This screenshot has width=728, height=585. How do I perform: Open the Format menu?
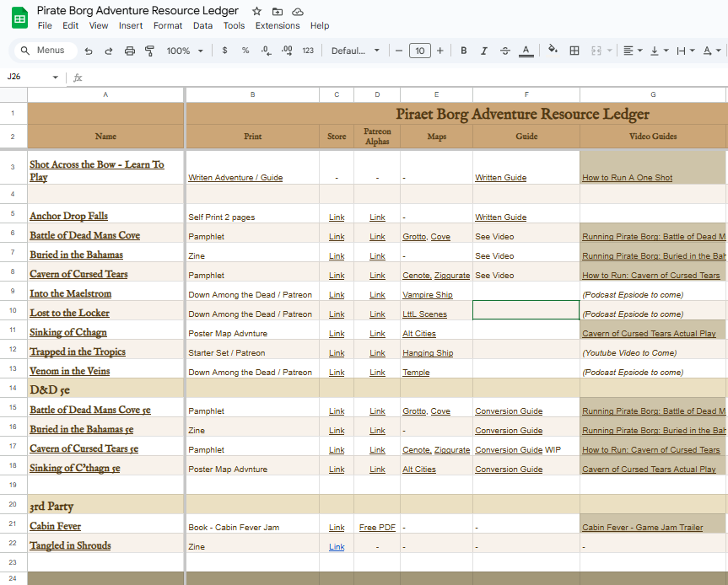coord(168,25)
